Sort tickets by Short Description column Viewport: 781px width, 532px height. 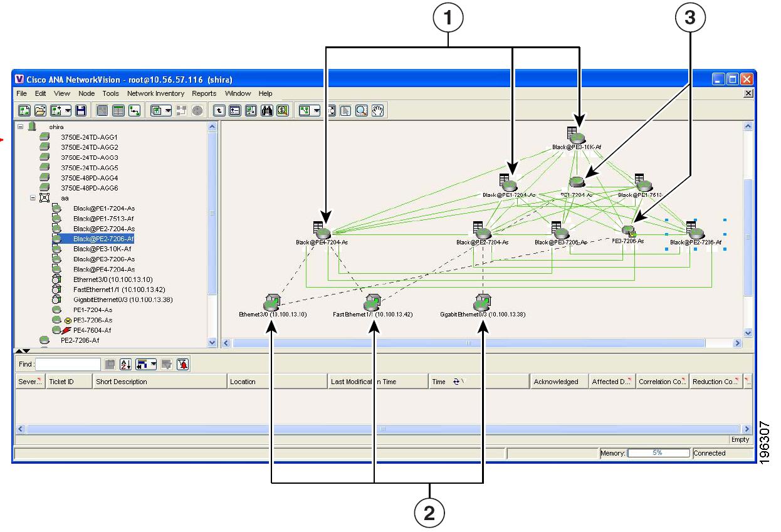tap(159, 382)
